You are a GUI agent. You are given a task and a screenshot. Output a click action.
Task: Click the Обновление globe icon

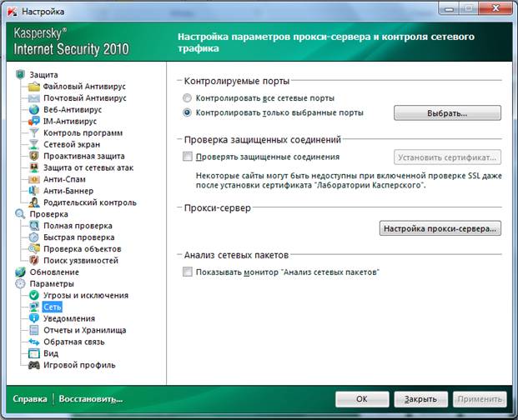tap(20, 272)
